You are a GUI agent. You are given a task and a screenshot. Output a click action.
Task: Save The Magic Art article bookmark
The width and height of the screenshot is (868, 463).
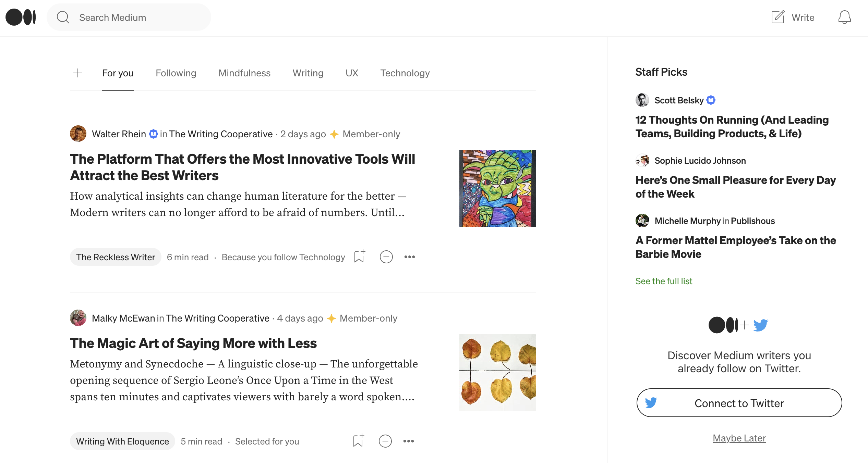[x=358, y=441]
